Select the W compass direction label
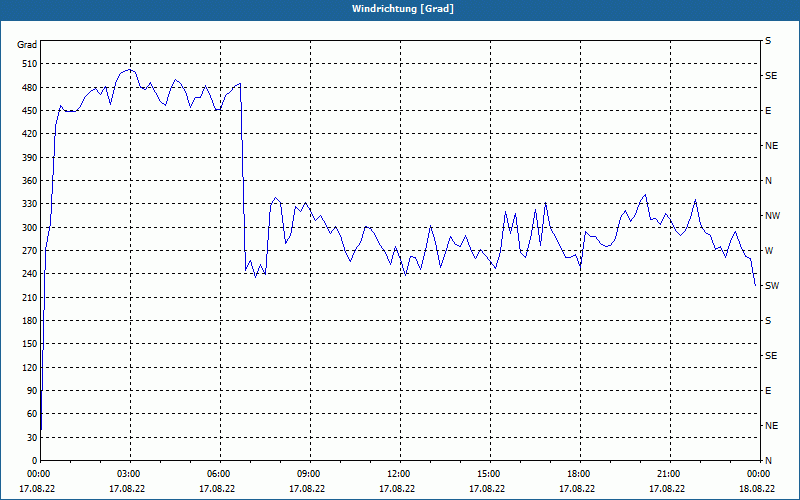The width and height of the screenshot is (800, 500). (x=769, y=251)
